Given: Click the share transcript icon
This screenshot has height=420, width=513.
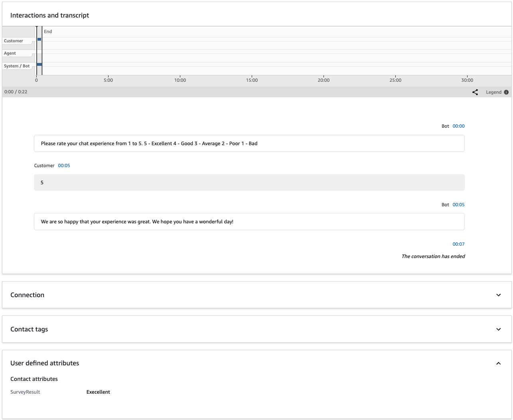Looking at the screenshot, I should tap(475, 92).
